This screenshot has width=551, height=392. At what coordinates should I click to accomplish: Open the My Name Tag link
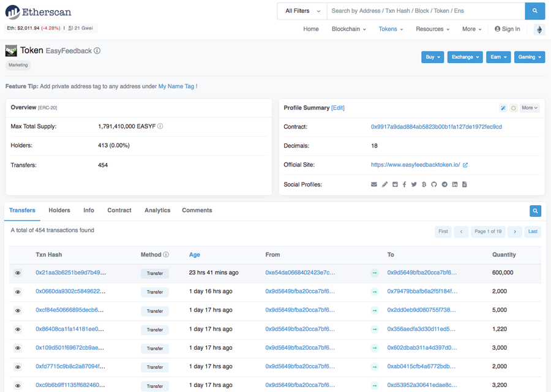tap(178, 86)
